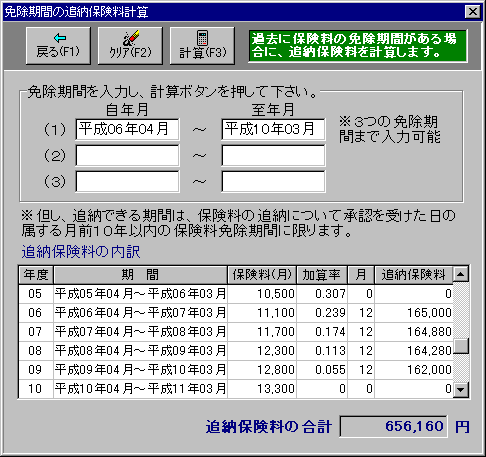The height and width of the screenshot is (457, 486).
Task: Click the 加算率 column header
Action: tap(322, 275)
